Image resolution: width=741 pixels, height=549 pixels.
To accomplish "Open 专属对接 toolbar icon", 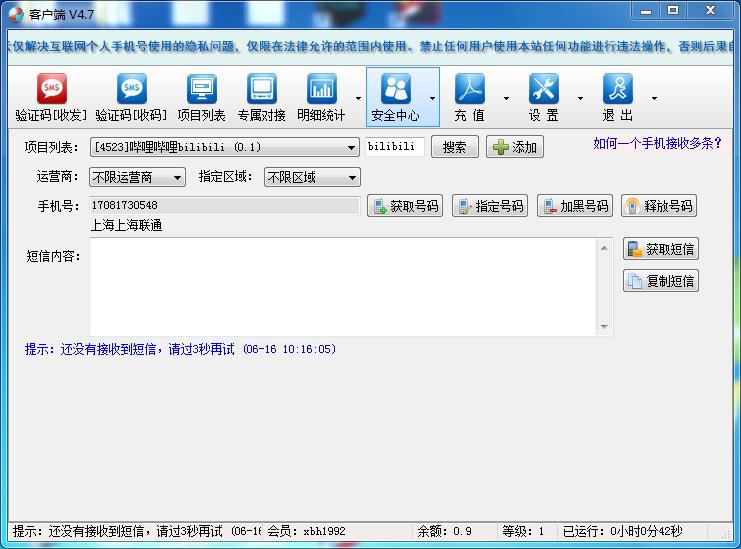I will (x=262, y=88).
